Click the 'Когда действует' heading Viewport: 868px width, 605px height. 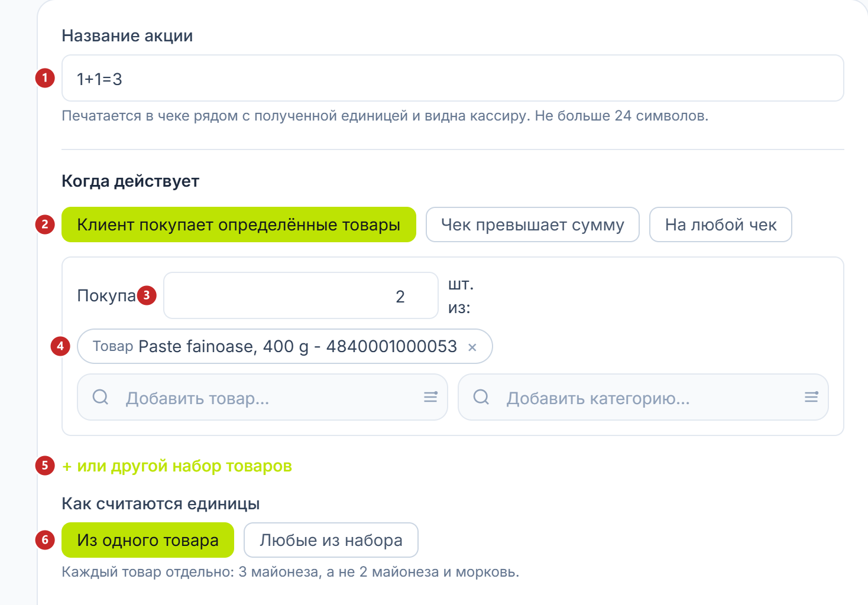(130, 181)
